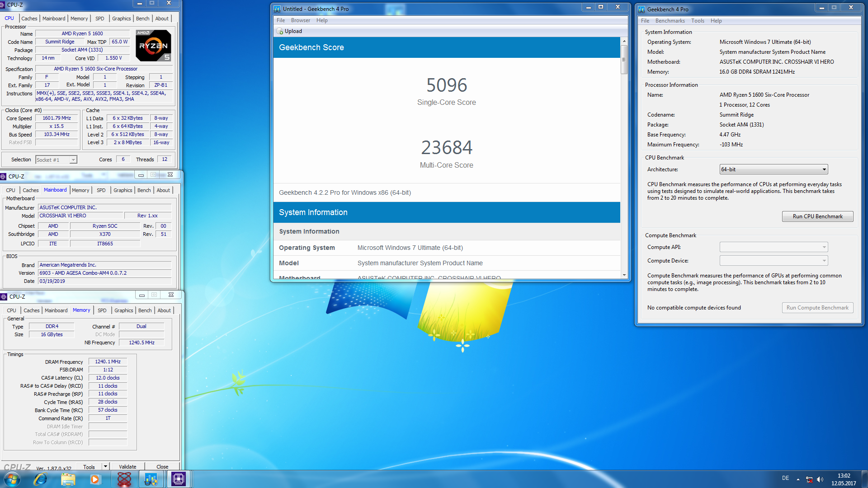Screen dimensions: 868x488
Task: Click the Geekbench 4 Pro title bar app icon
Action: [642, 9]
